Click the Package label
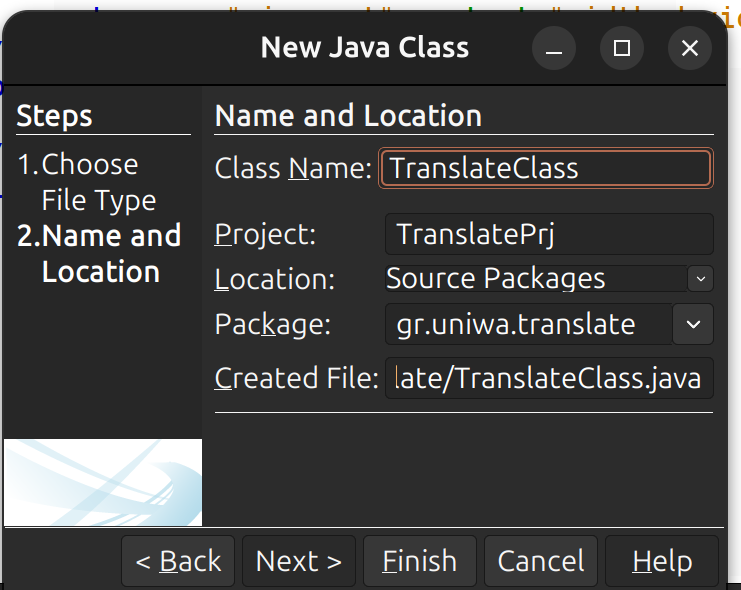 (273, 324)
